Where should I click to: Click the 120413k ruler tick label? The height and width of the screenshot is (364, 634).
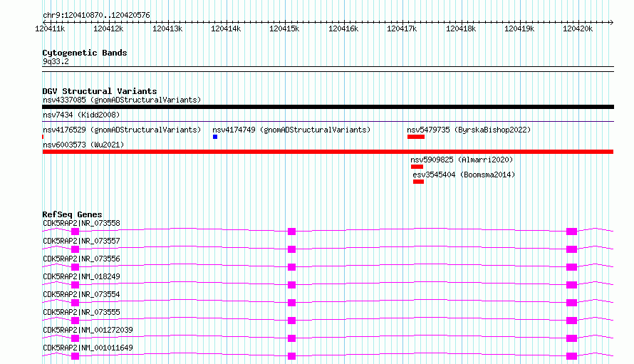(x=167, y=28)
